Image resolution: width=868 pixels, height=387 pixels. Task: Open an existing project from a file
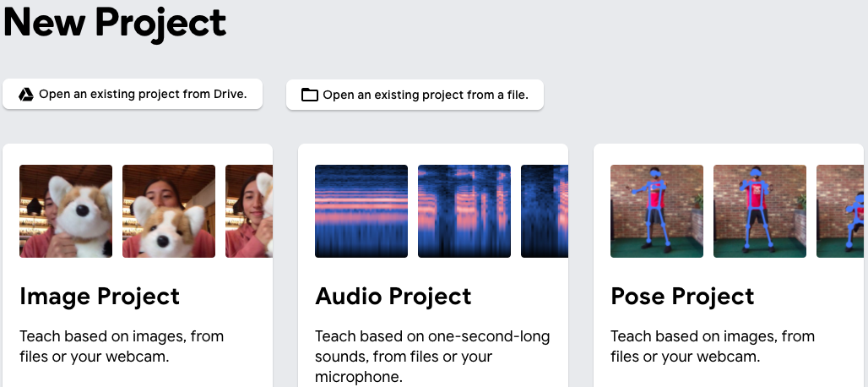(415, 95)
